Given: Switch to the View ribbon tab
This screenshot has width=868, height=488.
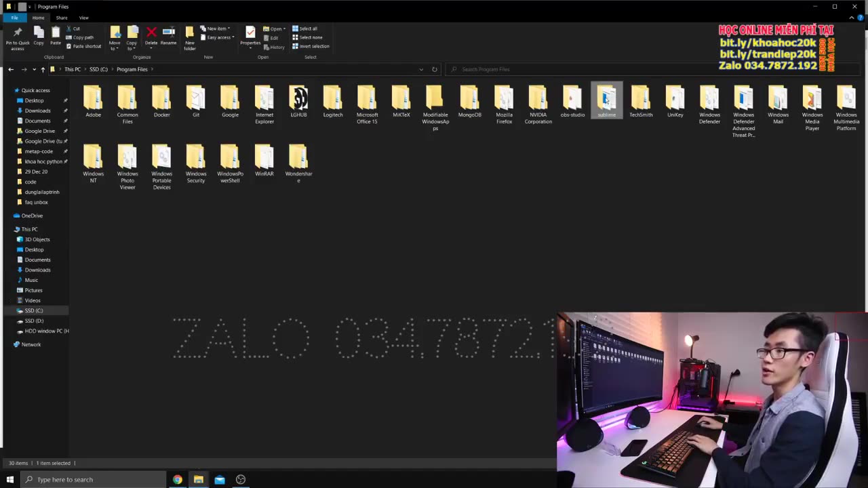Looking at the screenshot, I should pos(83,18).
